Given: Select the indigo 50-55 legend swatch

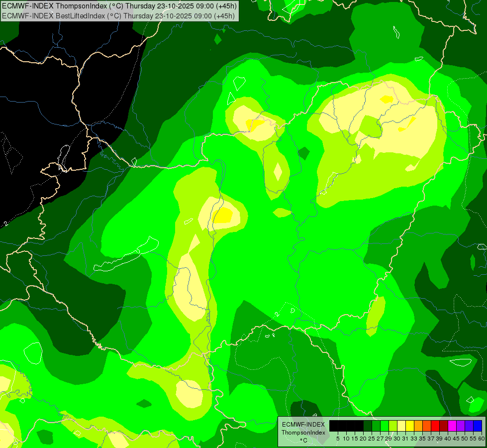Looking at the screenshot, I should point(469,426).
